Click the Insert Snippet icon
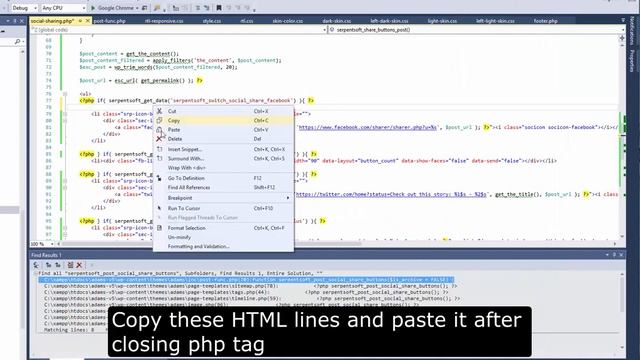640x360 pixels. [x=159, y=149]
